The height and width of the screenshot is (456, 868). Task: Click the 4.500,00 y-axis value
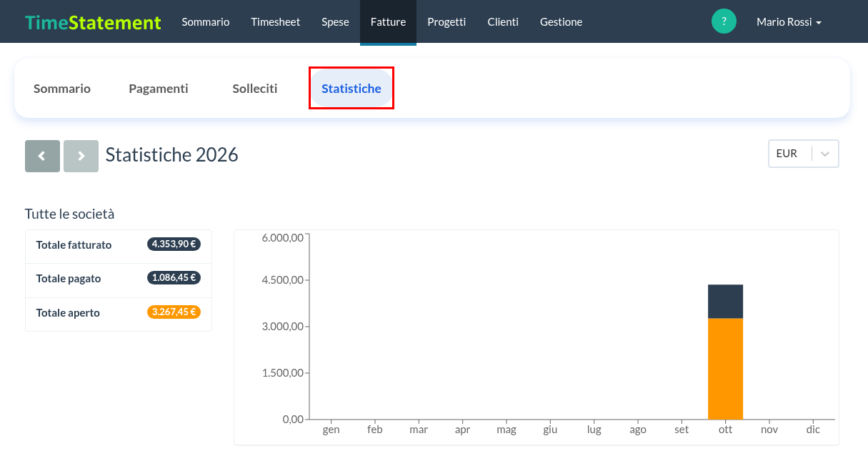click(x=283, y=279)
